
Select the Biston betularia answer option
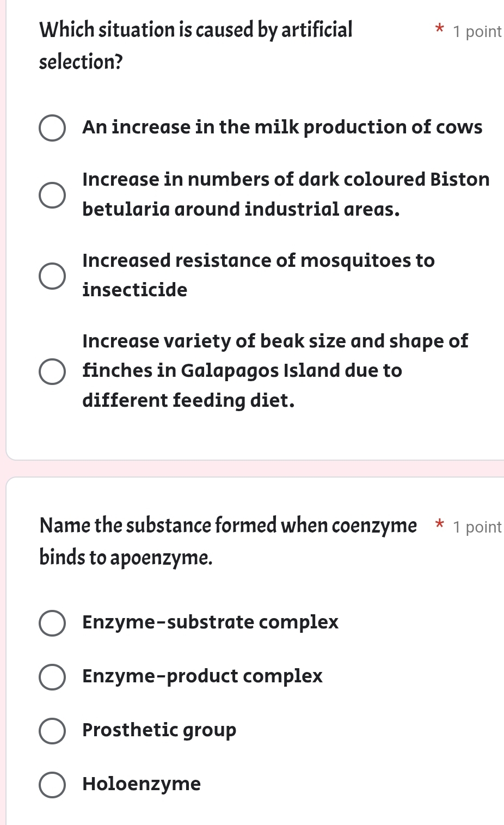[x=52, y=194]
